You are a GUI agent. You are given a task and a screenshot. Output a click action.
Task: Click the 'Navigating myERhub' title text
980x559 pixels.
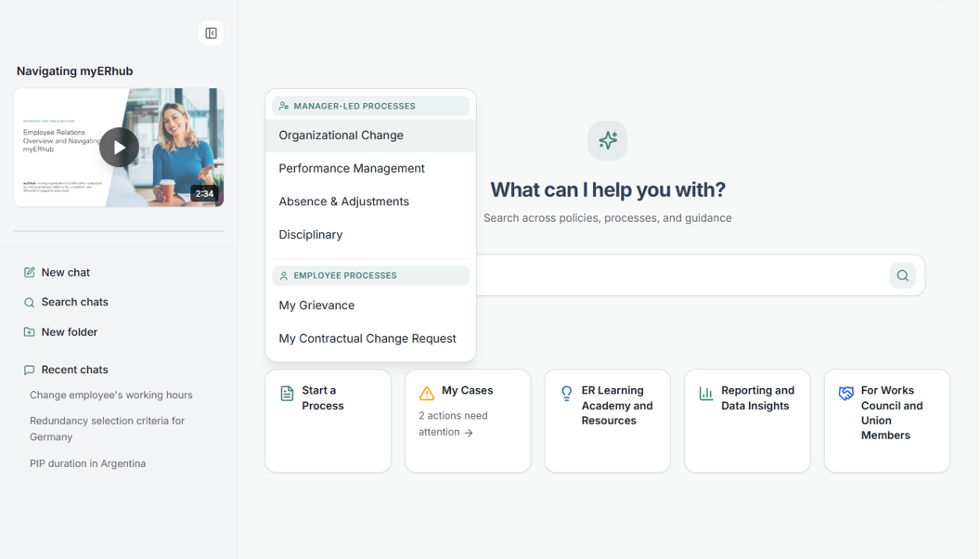click(74, 71)
